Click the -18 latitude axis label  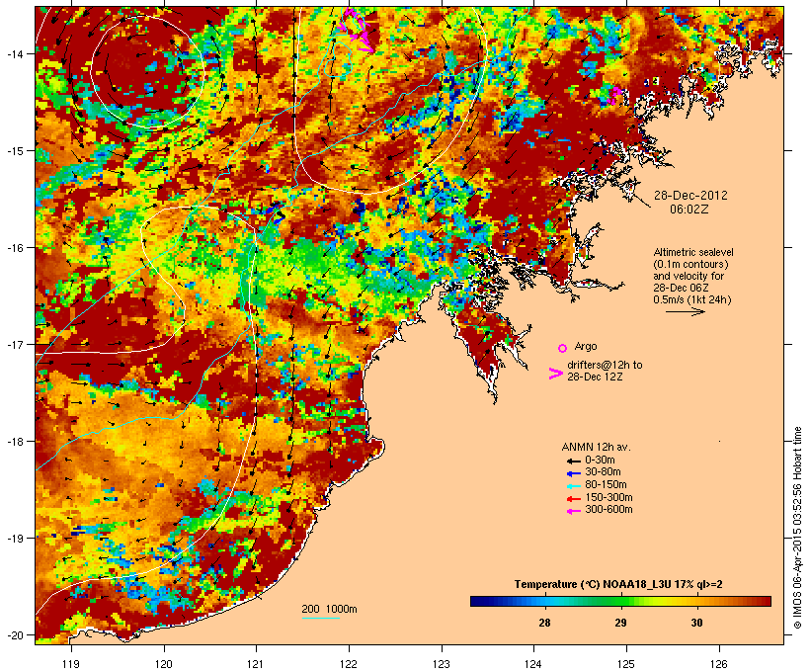pyautogui.click(x=14, y=442)
